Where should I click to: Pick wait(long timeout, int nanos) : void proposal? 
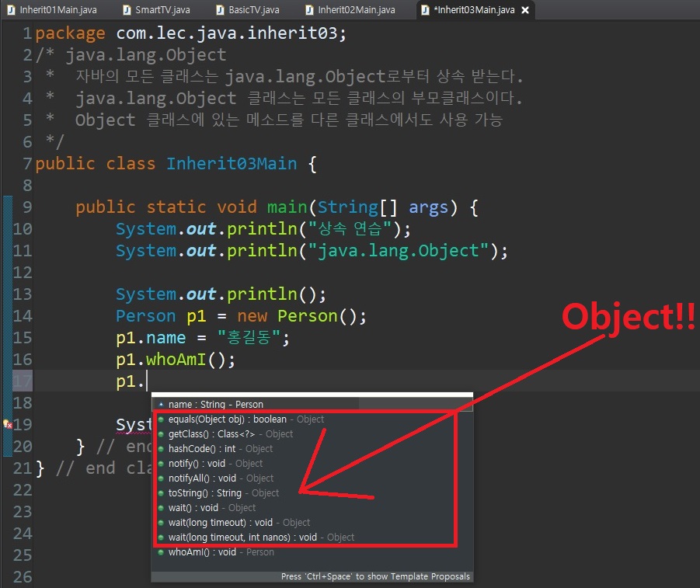(x=312, y=537)
